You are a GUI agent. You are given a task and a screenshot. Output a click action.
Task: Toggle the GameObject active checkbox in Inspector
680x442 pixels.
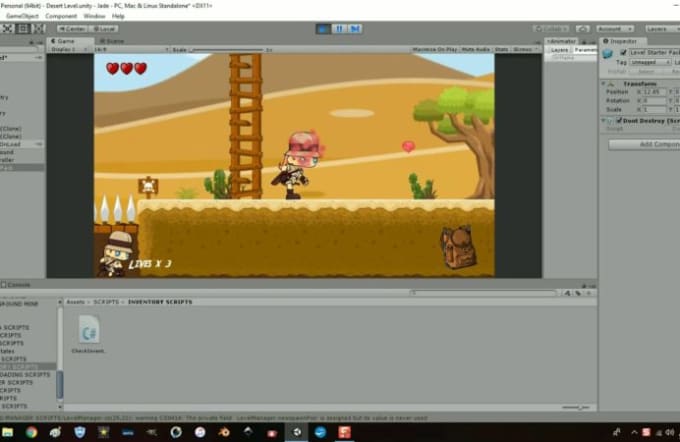tap(623, 52)
